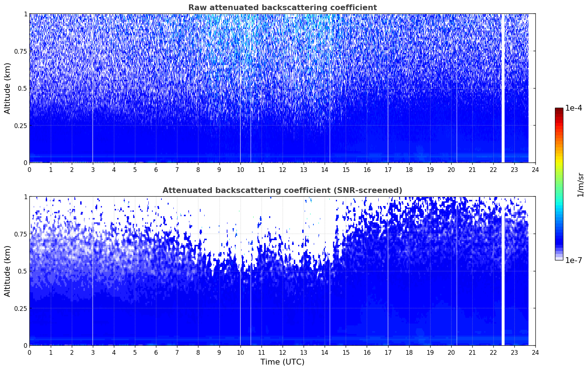Click the wide white data gap in bottom plot
The image size is (588, 370).
click(503, 271)
